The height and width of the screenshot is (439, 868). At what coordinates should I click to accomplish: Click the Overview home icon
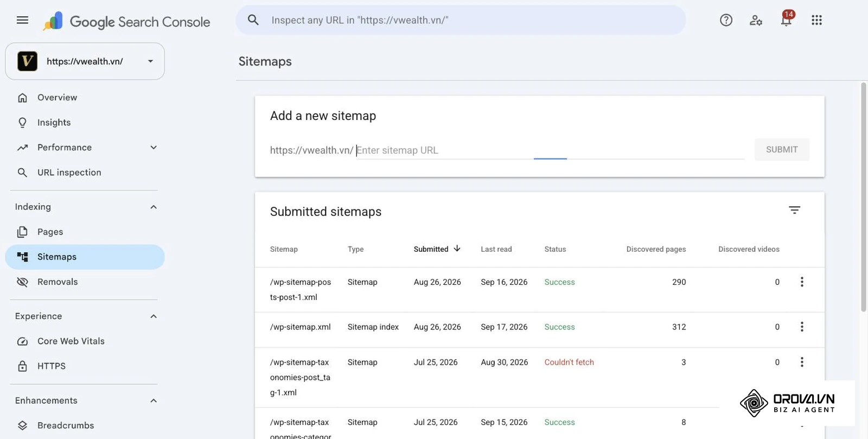tap(22, 98)
